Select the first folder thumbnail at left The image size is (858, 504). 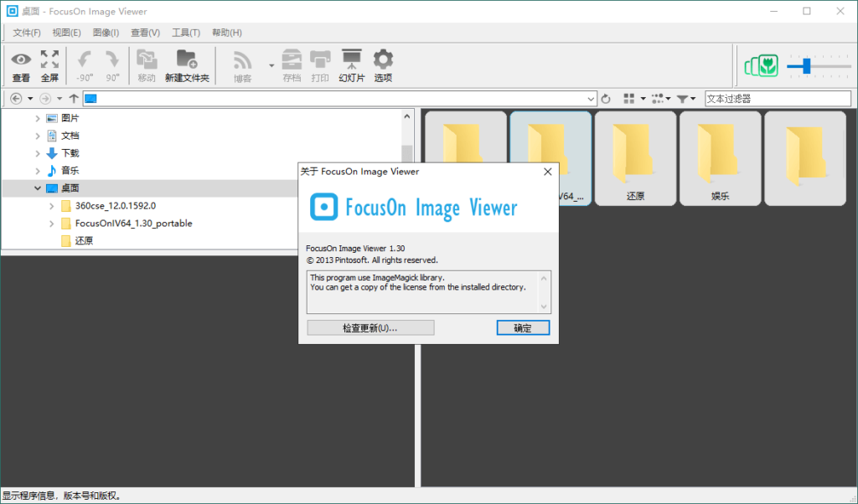[x=466, y=137]
